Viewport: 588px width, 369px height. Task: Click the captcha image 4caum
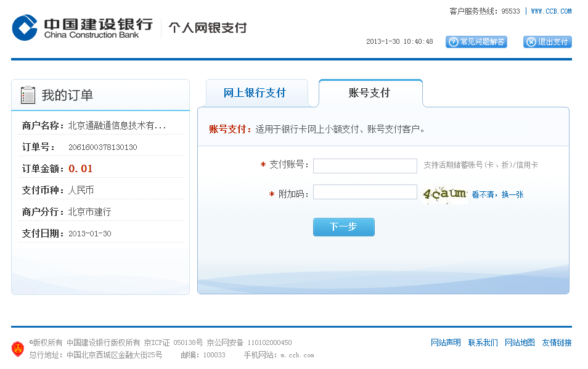click(444, 194)
